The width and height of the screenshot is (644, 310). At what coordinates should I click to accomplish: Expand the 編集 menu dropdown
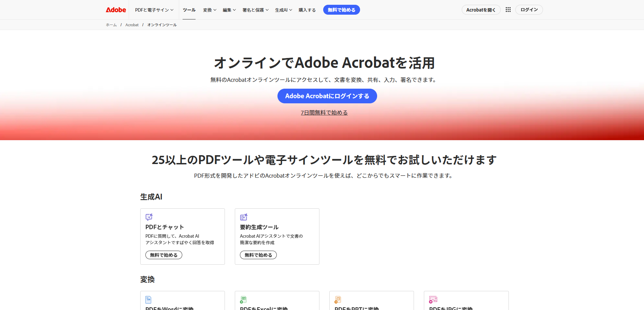pos(229,10)
